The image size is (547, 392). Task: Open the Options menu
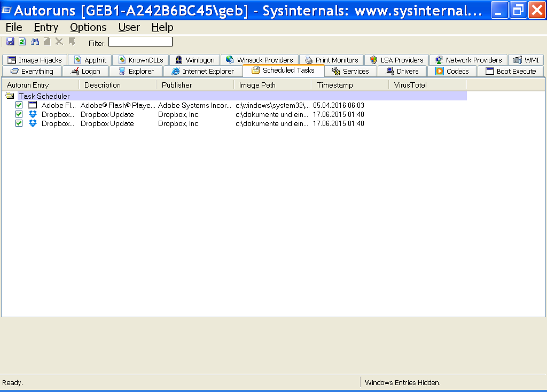tap(88, 27)
